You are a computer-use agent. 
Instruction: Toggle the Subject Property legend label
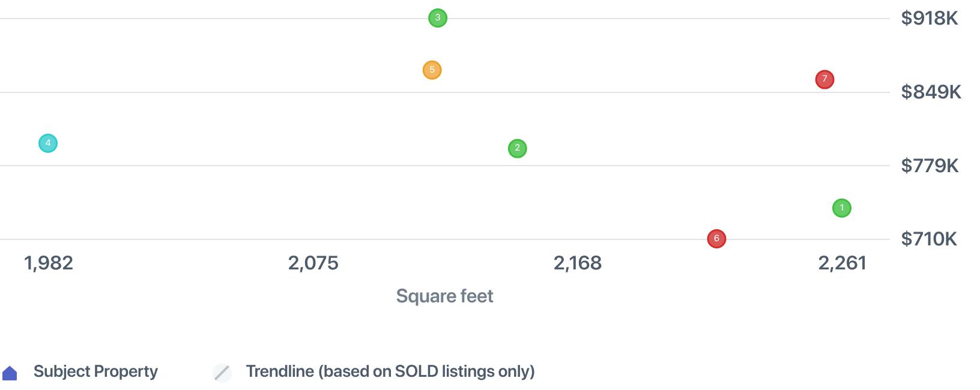[x=95, y=371]
